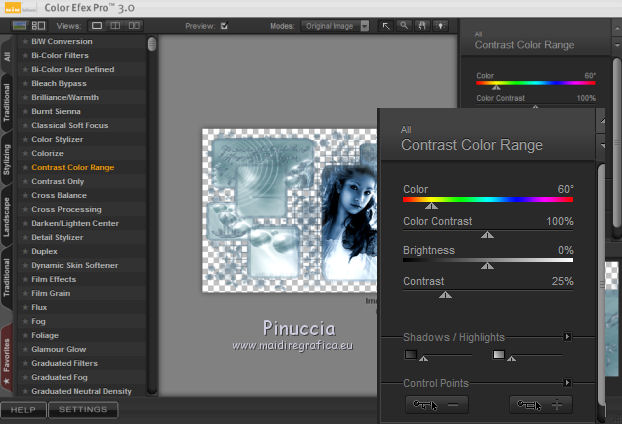Toggle favorite star for Colorize

[25, 153]
